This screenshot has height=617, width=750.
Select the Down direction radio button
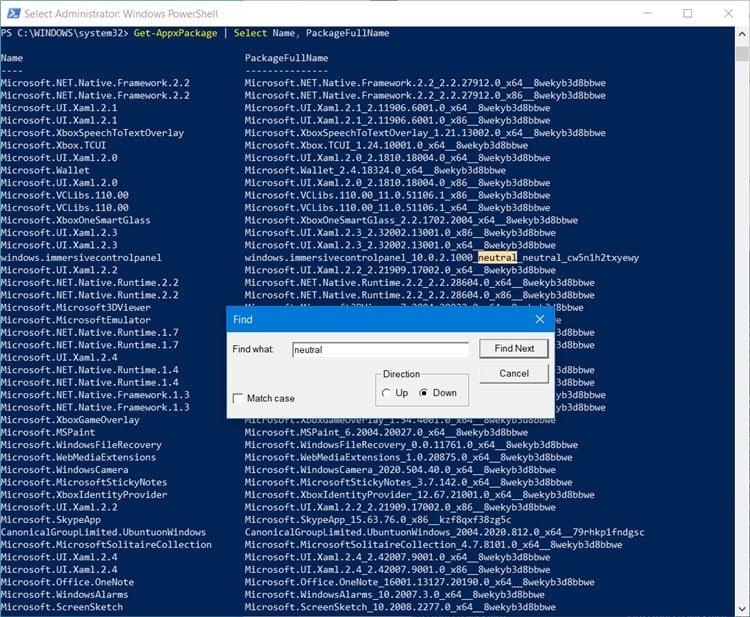423,393
